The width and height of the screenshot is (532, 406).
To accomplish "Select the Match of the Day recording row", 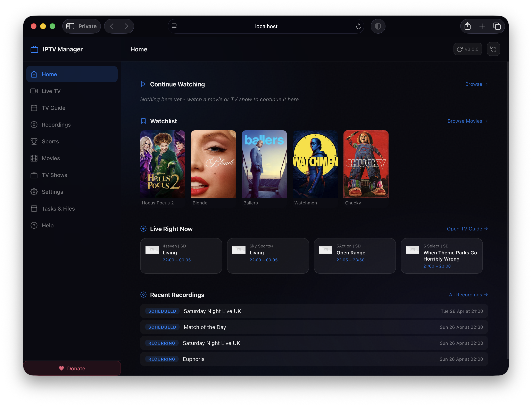I will pos(314,327).
